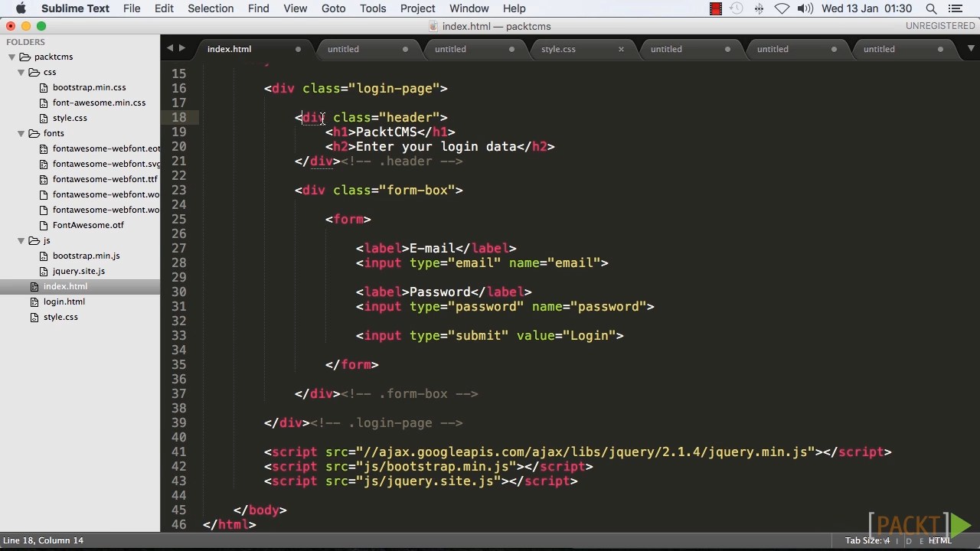Click the UNREGISTERED label in title bar
Image resolution: width=980 pixels, height=551 pixels.
[940, 26]
